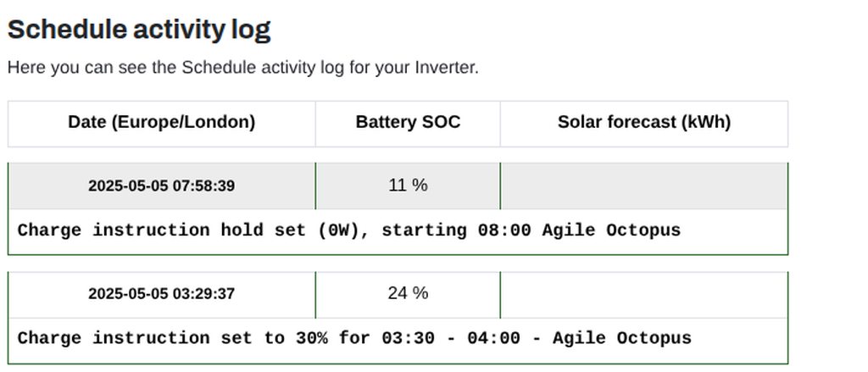Select the Battery SOC column header
This screenshot has height=372, width=868.
408,122
